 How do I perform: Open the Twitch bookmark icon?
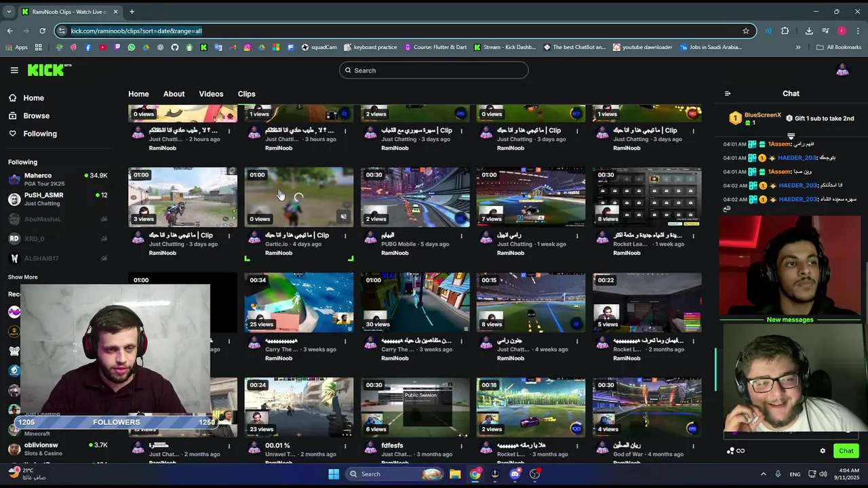(x=117, y=47)
